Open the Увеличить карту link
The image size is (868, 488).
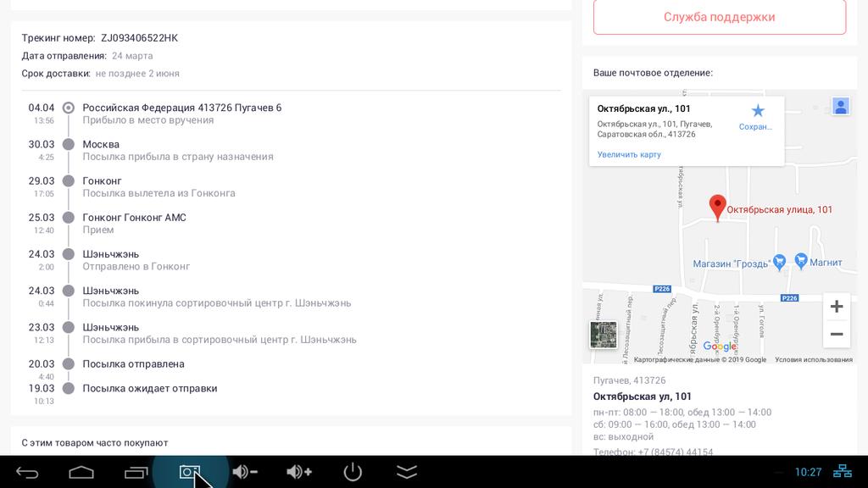(x=629, y=155)
